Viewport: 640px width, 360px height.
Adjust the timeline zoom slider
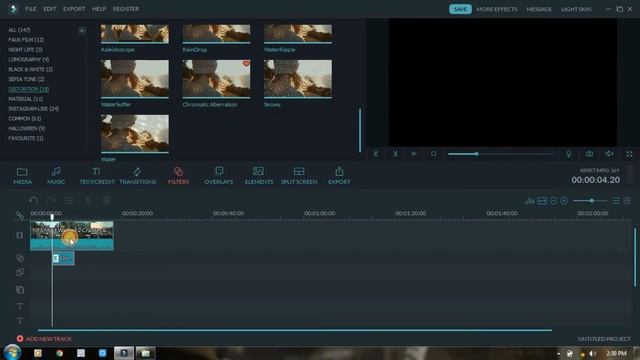click(590, 200)
